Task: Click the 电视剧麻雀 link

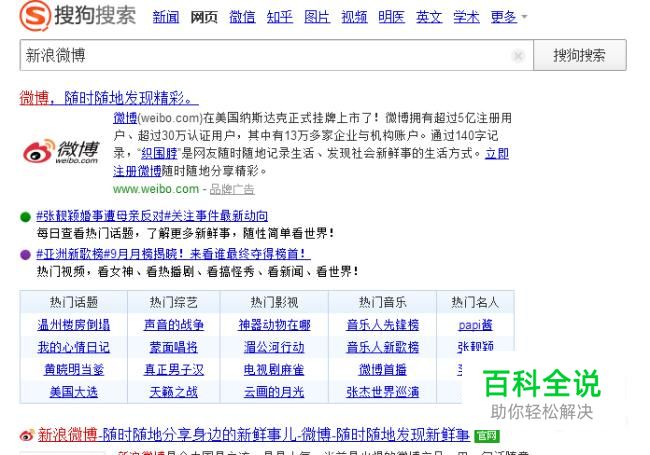Action: [274, 370]
